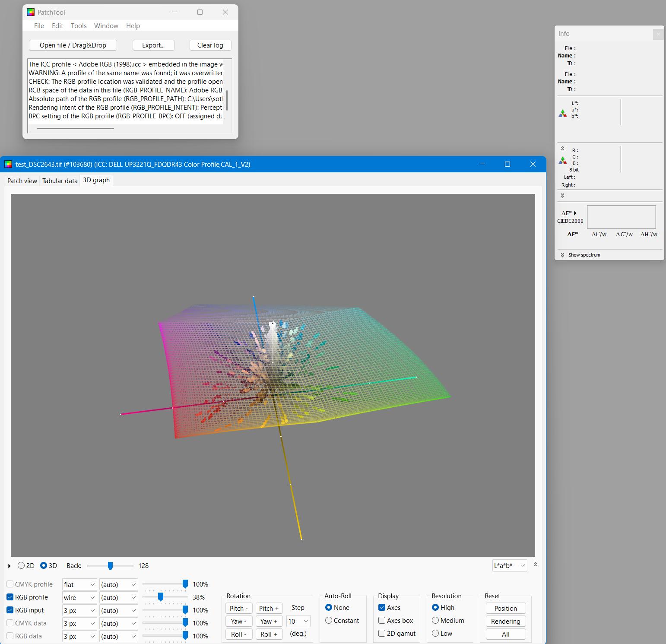
Task: Click the Export... button
Action: click(x=153, y=45)
